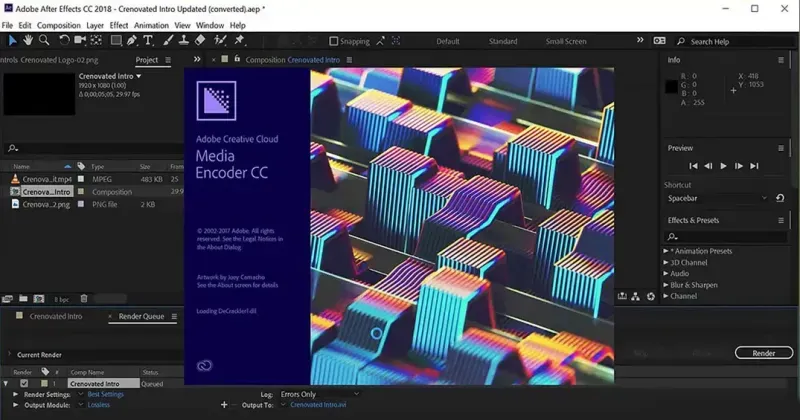The image size is (800, 420).
Task: Toggle the render checkbox for Crenovated Intro
Action: [24, 383]
